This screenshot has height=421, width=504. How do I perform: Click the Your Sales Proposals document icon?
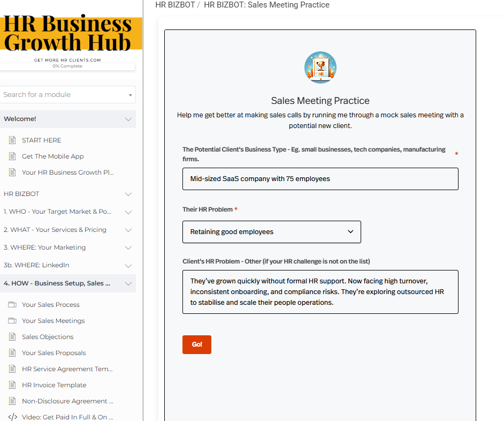(12, 353)
